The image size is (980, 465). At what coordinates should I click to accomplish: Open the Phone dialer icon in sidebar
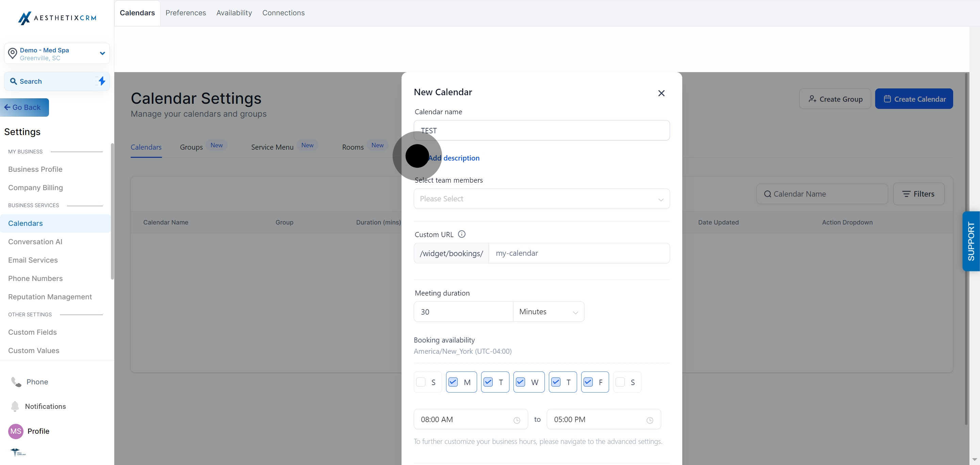click(16, 382)
